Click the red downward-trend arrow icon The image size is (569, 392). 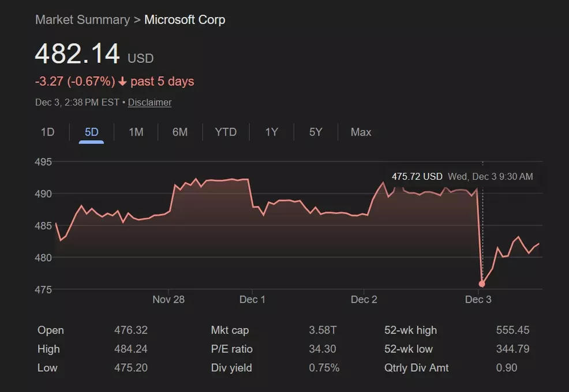pos(122,82)
